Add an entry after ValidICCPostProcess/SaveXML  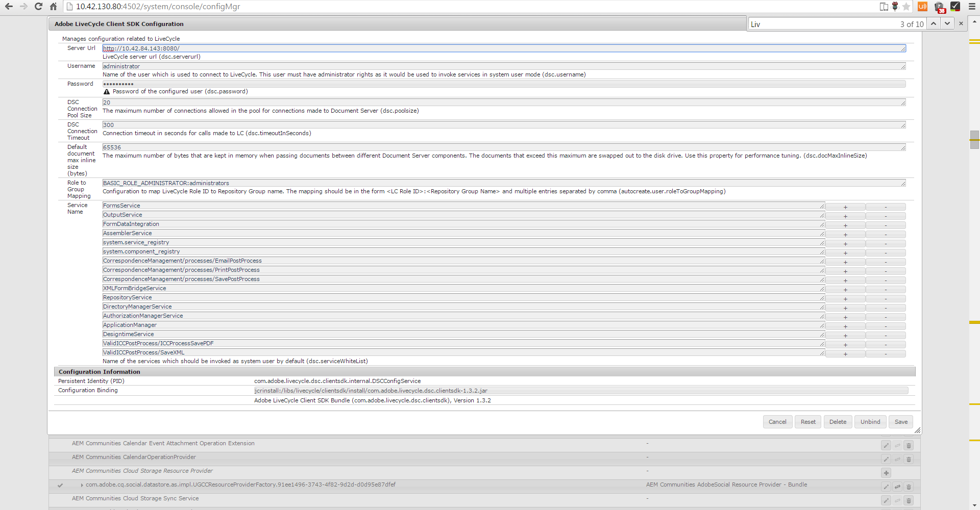[845, 353]
